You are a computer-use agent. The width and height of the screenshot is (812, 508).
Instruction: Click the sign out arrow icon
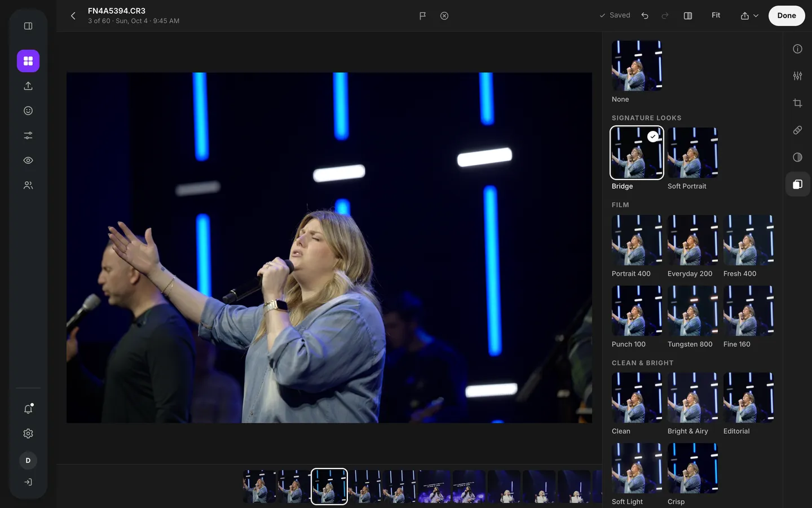click(28, 482)
